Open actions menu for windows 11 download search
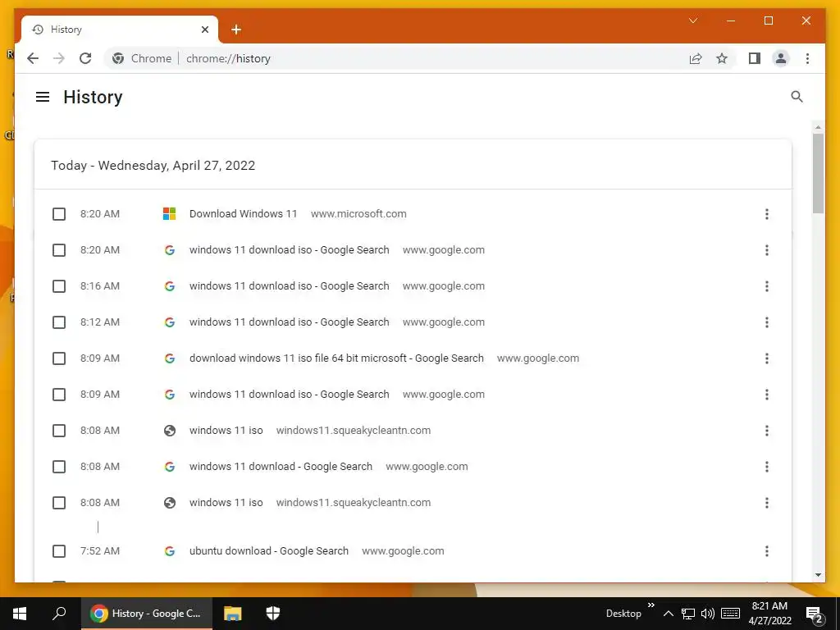This screenshot has width=840, height=630. [x=767, y=467]
